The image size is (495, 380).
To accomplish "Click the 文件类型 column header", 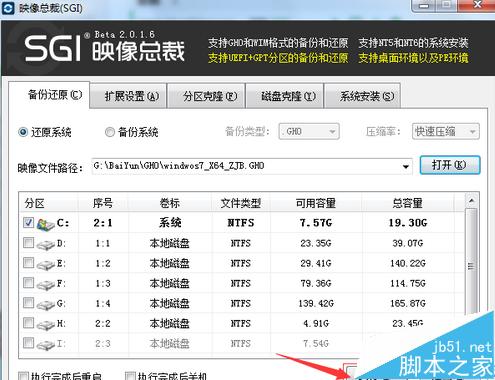I will coord(241,203).
